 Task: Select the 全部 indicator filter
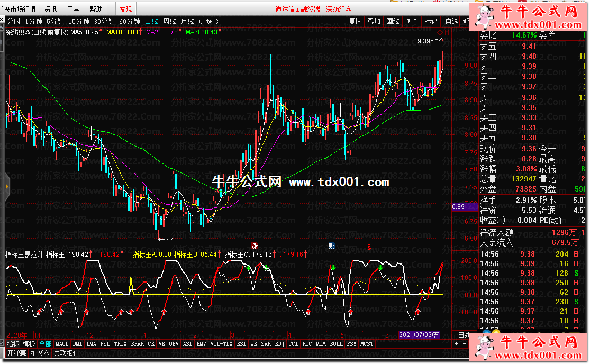45,344
